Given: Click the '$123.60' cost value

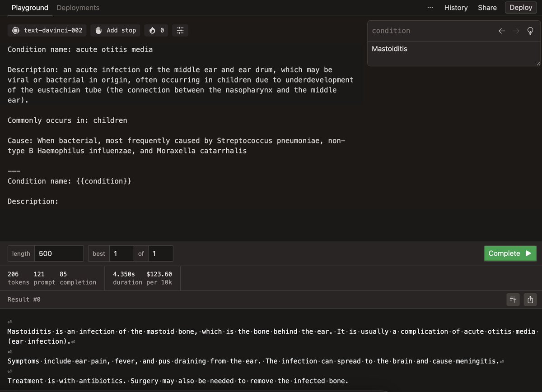Looking at the screenshot, I should tap(159, 274).
